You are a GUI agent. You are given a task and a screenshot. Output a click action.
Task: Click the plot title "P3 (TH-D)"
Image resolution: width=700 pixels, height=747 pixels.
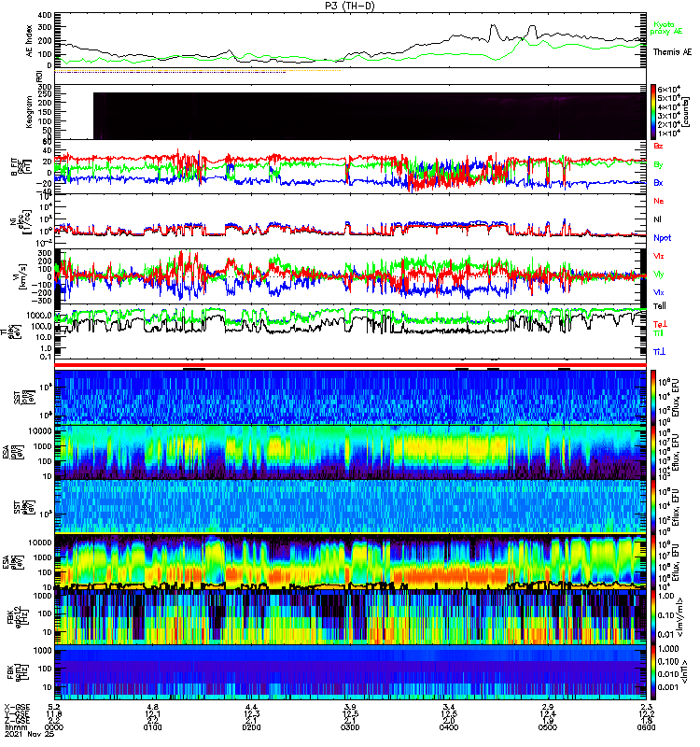(x=349, y=6)
